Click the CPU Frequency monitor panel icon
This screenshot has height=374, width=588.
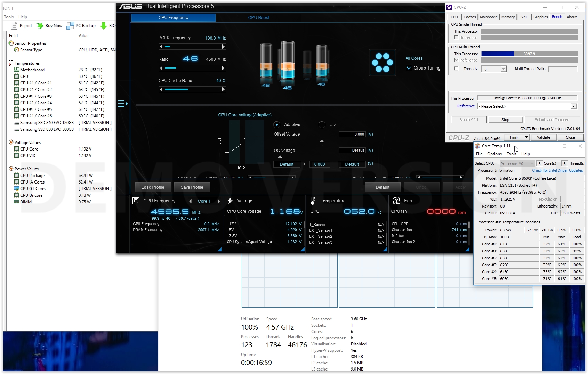[x=136, y=201]
